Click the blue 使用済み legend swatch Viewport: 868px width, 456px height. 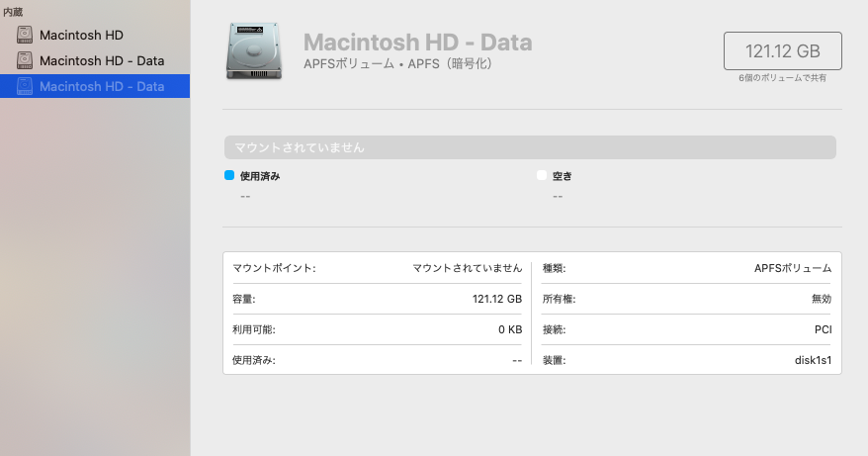(229, 175)
